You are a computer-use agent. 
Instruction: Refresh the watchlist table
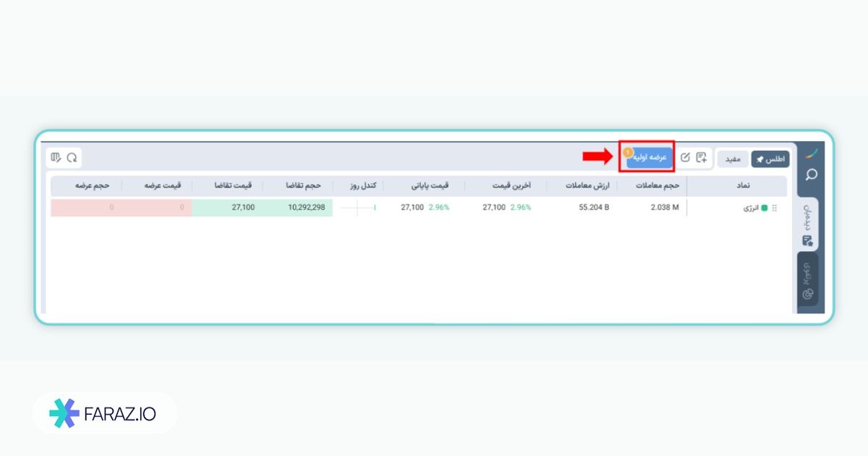(x=72, y=157)
